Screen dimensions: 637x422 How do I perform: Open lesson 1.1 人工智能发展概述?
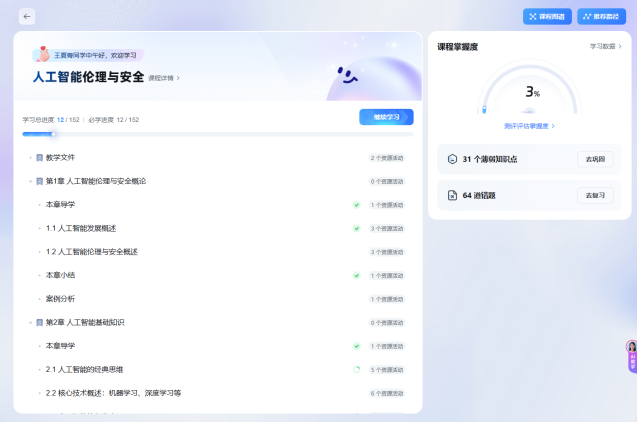pos(81,228)
